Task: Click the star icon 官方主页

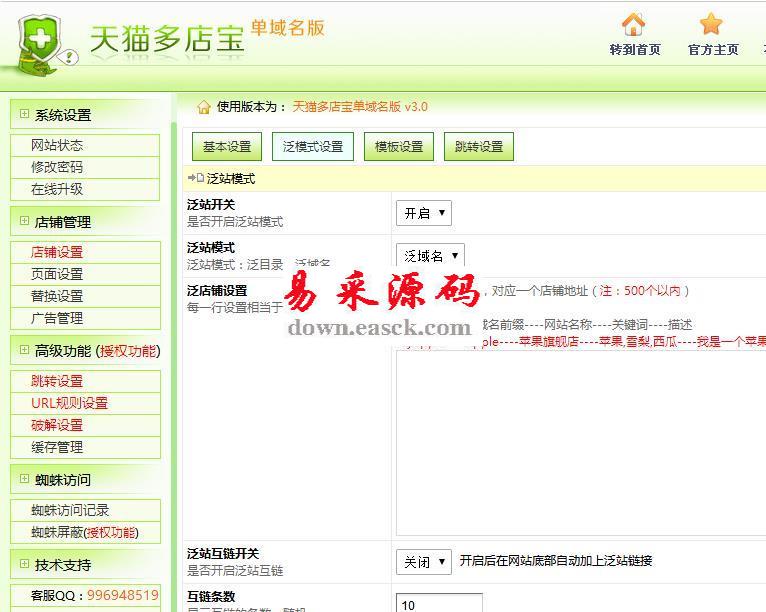Action: [x=712, y=25]
